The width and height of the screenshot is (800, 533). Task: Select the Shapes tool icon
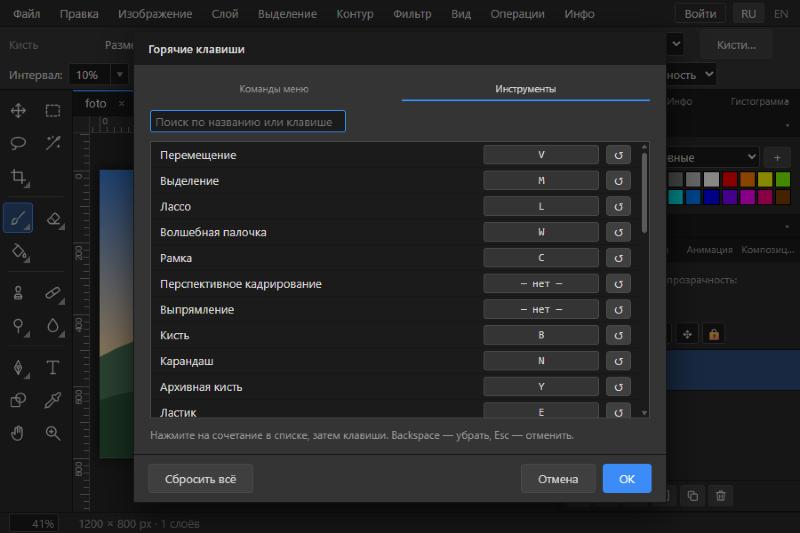pyautogui.click(x=18, y=400)
